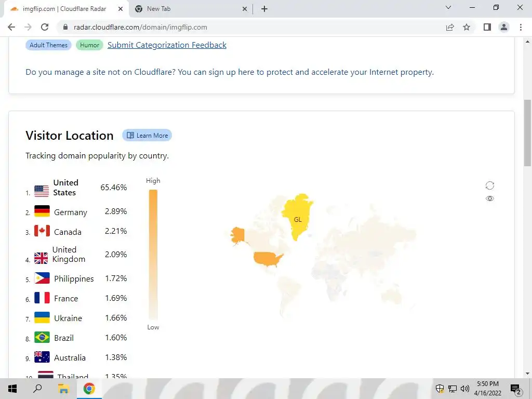Toggle map visibility with the eye icon
532x399 pixels.
point(489,198)
